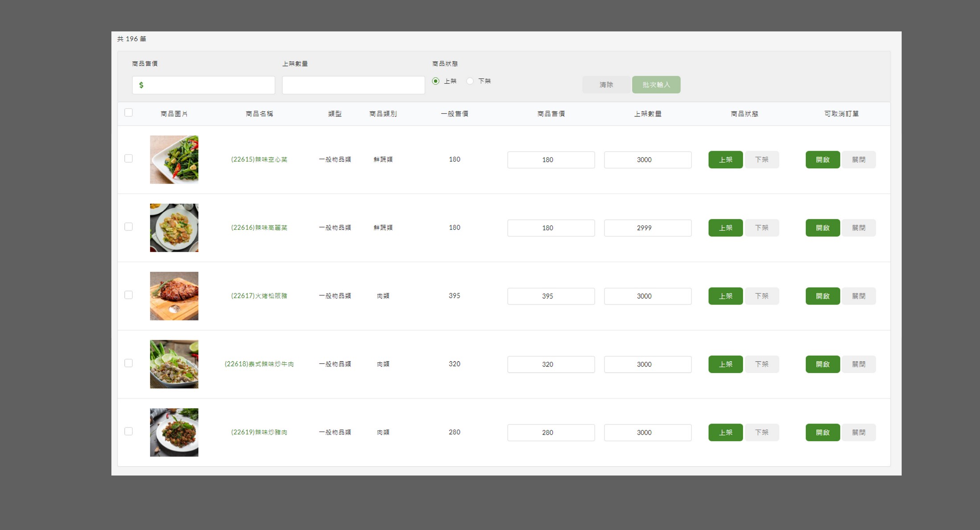Click the 一般售價 column header
The image size is (980, 530).
point(454,114)
